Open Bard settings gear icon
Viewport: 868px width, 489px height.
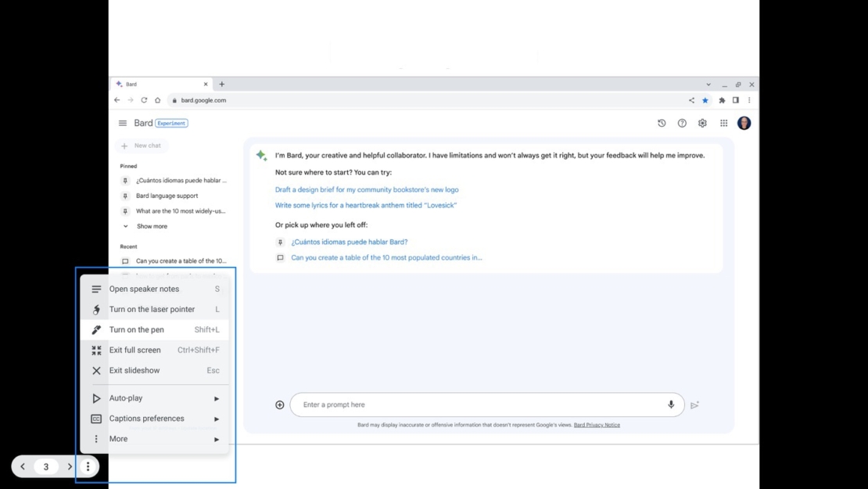[702, 123]
